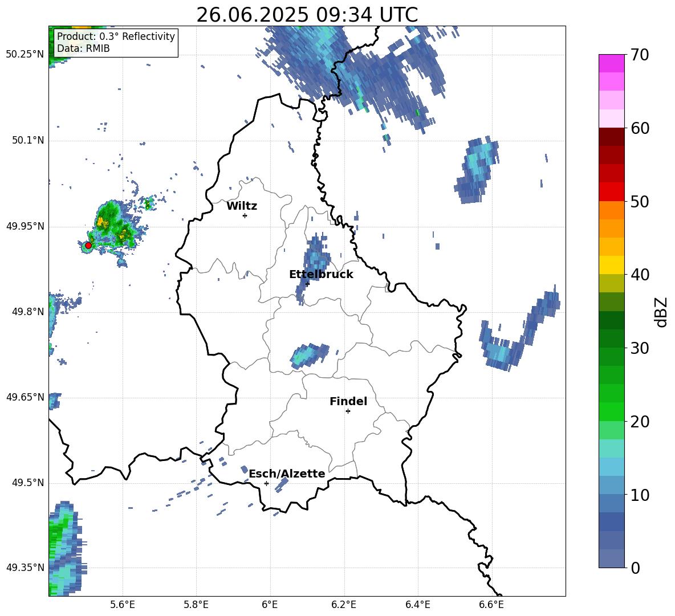Screen dimensions: 675x616
Task: Click the 6.4°E longitude tick label
Action: 417,605
